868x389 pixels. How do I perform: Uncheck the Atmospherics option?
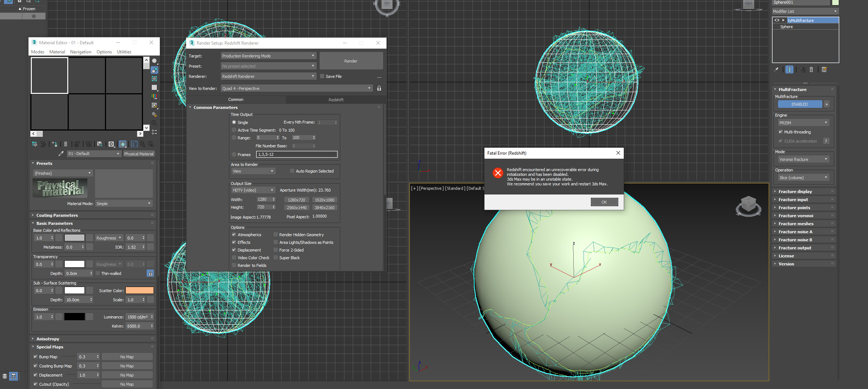point(234,234)
